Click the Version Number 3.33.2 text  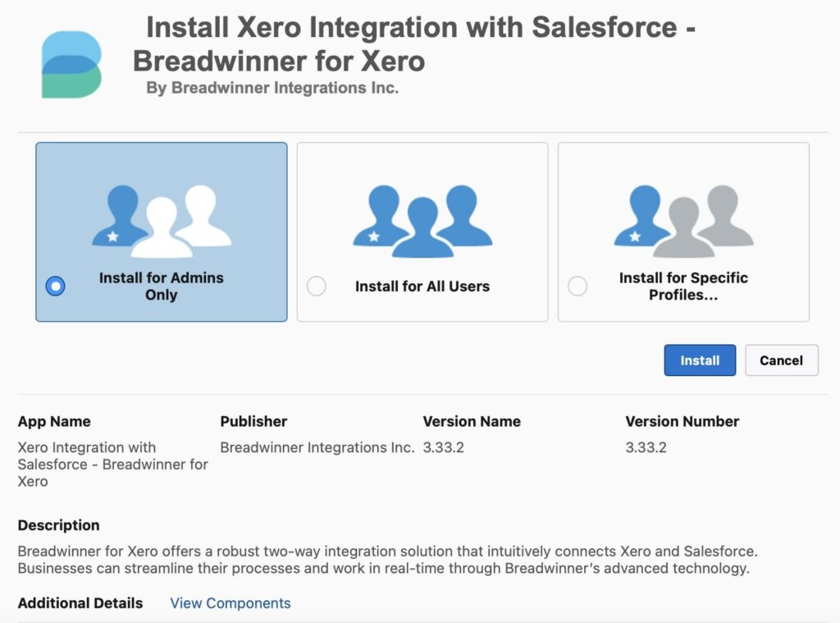pyautogui.click(x=647, y=447)
